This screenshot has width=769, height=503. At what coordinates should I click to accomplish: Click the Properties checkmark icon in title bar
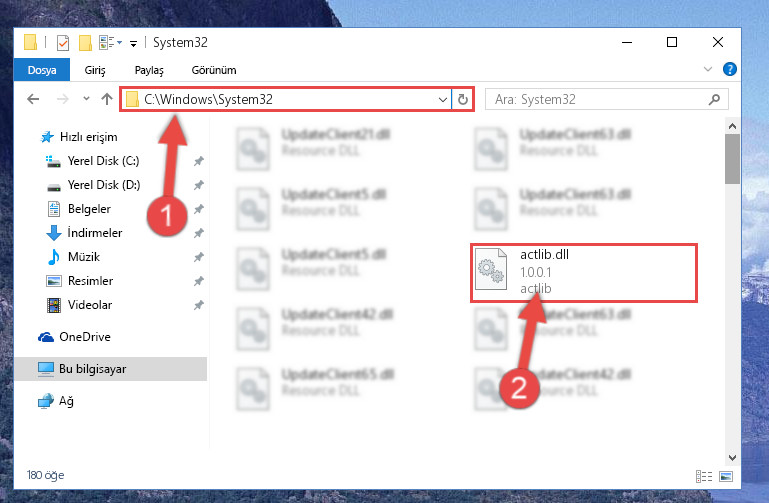point(63,43)
